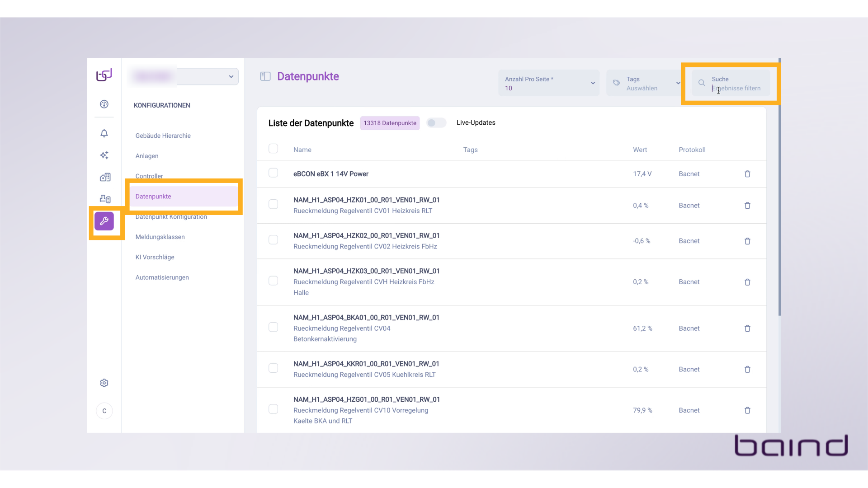Open the KI Vorschläge link
Viewport: 868px width, 488px height.
pyautogui.click(x=155, y=257)
